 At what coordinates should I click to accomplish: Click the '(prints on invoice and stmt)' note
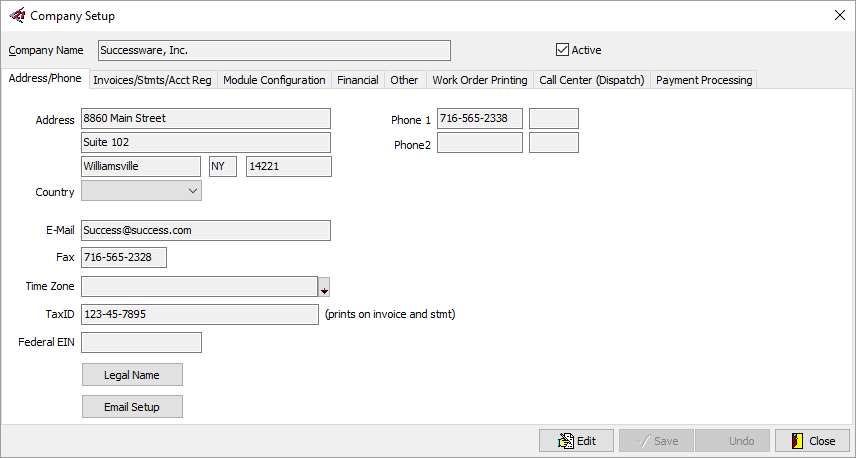point(390,314)
